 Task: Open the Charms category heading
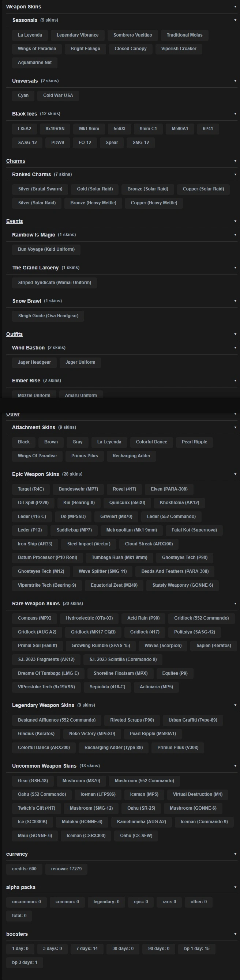[x=16, y=161]
